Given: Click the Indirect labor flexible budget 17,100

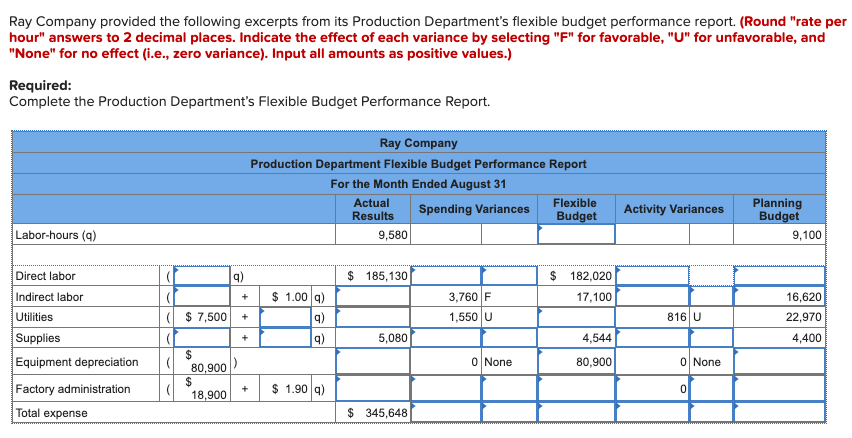Looking at the screenshot, I should [x=594, y=297].
